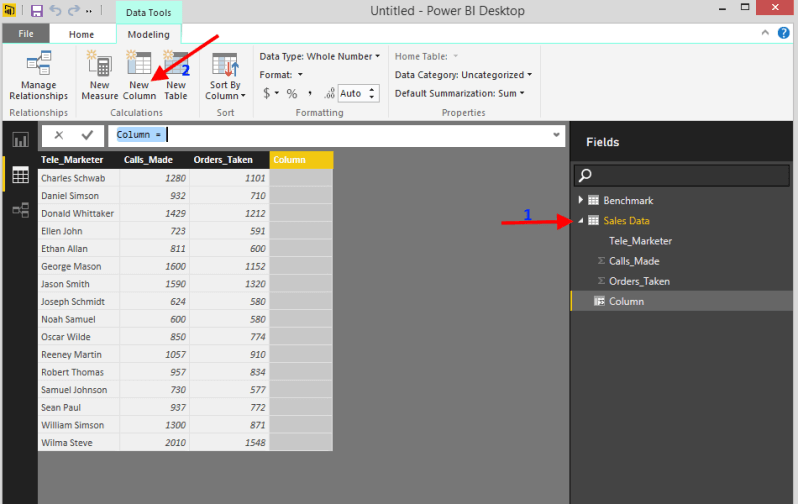The image size is (798, 504).
Task: Open the File menu
Action: pyautogui.click(x=26, y=34)
